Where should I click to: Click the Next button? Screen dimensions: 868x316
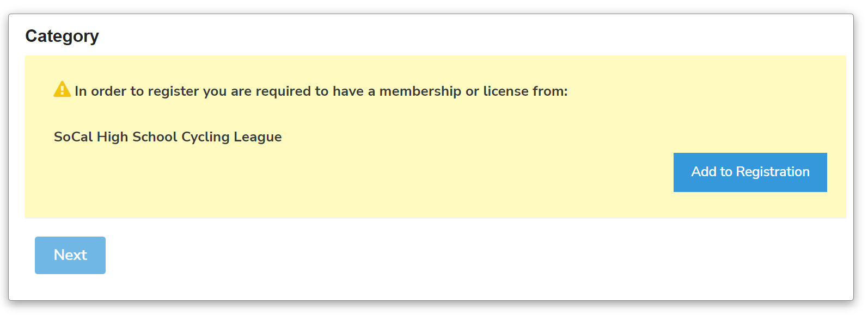point(70,255)
